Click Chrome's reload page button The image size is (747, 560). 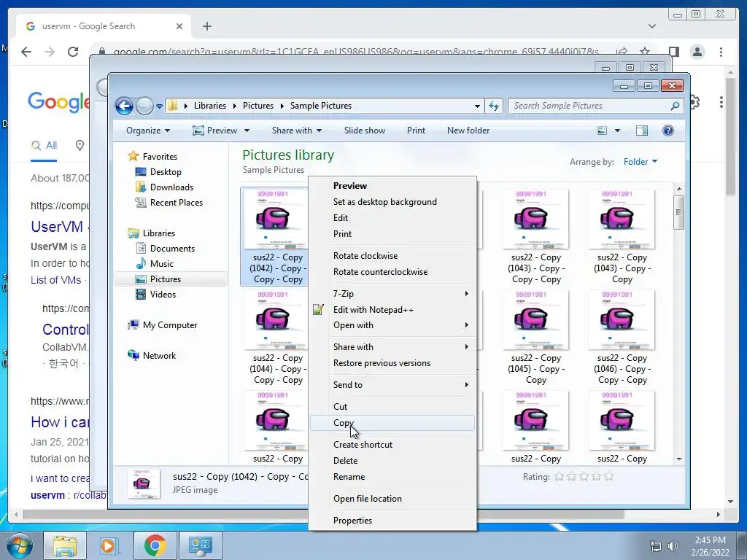pos(72,52)
